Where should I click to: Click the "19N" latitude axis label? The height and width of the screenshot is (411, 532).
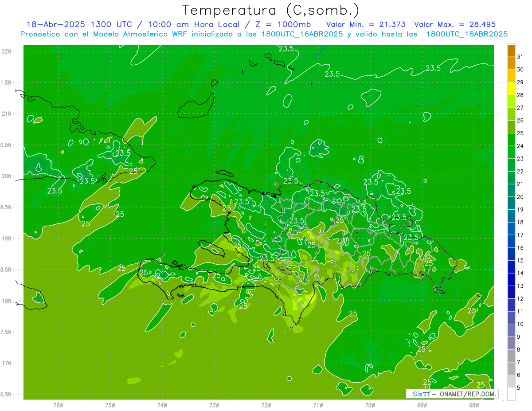7,239
